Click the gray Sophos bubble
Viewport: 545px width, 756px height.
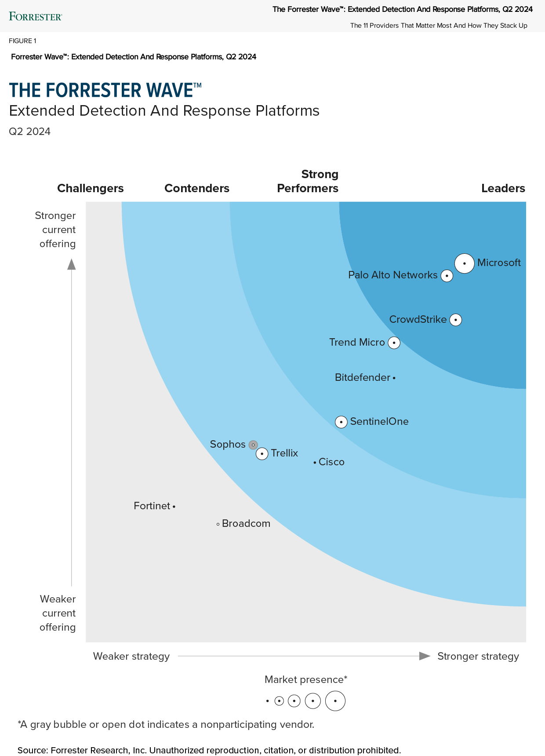253,445
